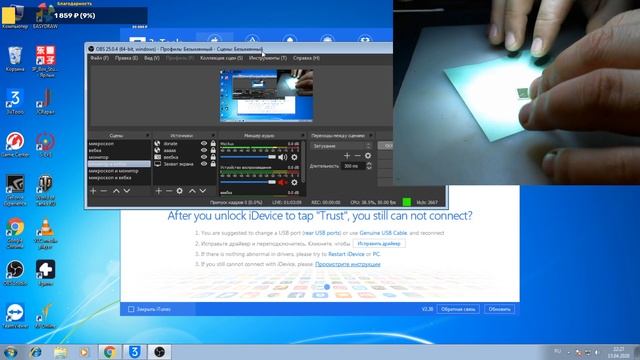Open the World of Tanks desktop icon
The height and width of the screenshot is (360, 640).
(x=45, y=190)
